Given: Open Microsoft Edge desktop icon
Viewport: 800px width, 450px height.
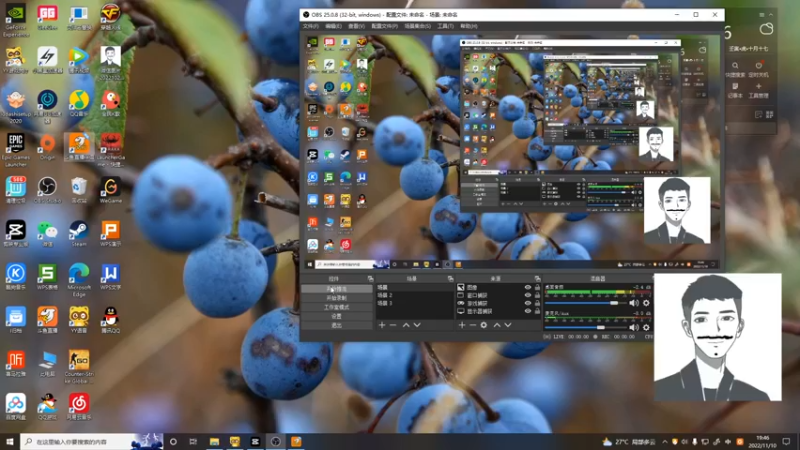Looking at the screenshot, I should point(79,280).
